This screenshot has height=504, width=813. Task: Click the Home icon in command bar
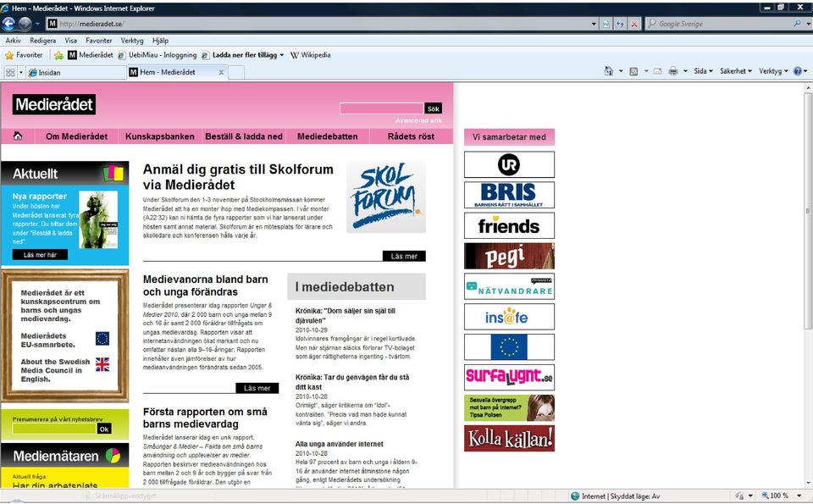tap(609, 71)
